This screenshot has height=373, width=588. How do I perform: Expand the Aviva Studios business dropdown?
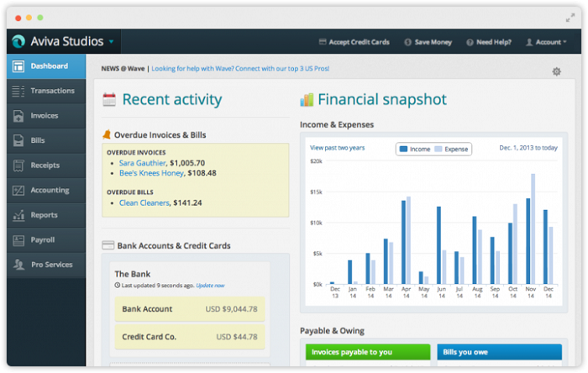111,41
